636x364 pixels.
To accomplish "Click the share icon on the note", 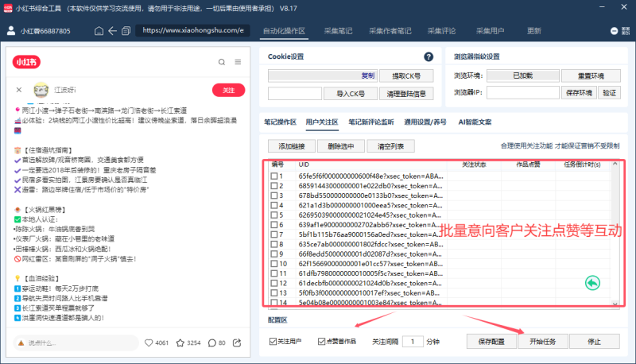I will 237,343.
